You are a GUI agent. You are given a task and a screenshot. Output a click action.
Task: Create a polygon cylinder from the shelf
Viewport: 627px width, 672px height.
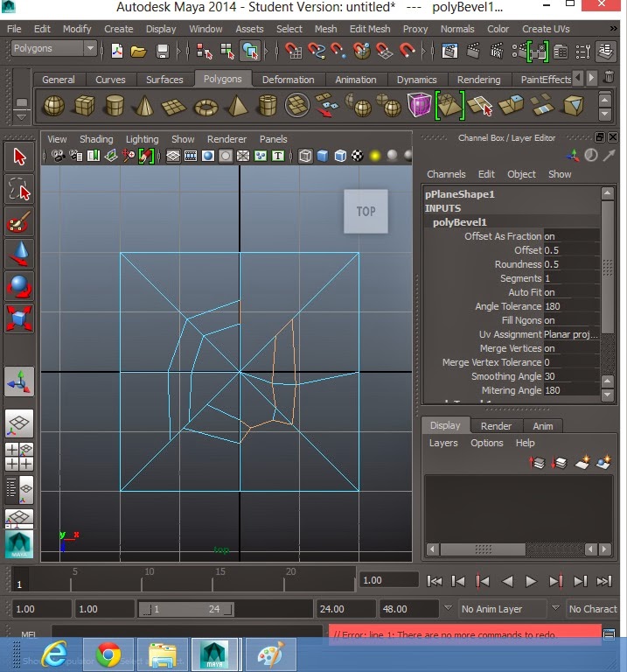click(x=115, y=105)
